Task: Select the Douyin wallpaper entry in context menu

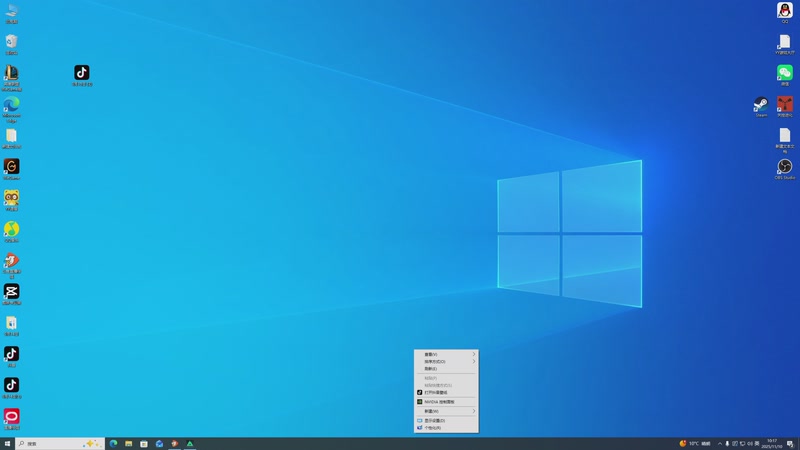Action: [x=446, y=392]
